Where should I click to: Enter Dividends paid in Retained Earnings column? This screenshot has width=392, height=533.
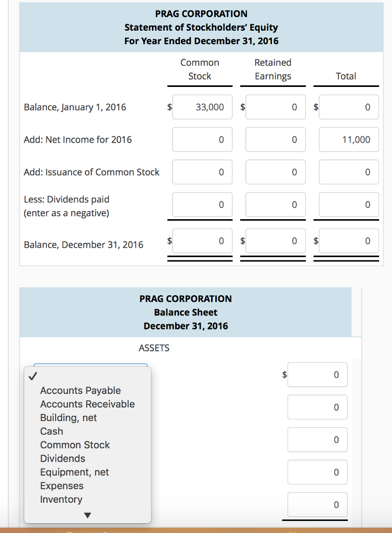click(275, 205)
